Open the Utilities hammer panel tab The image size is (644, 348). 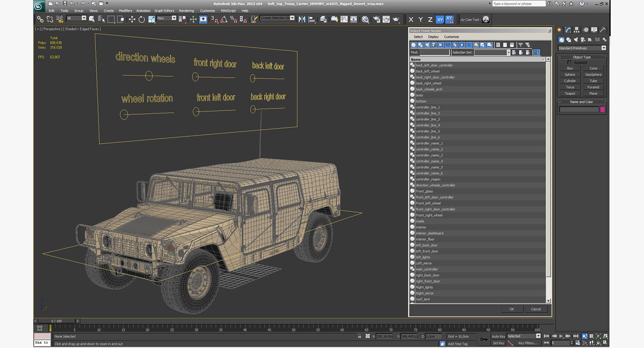603,30
